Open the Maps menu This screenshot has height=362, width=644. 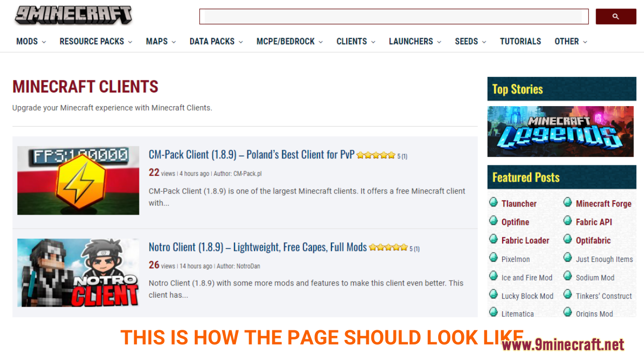tap(160, 41)
